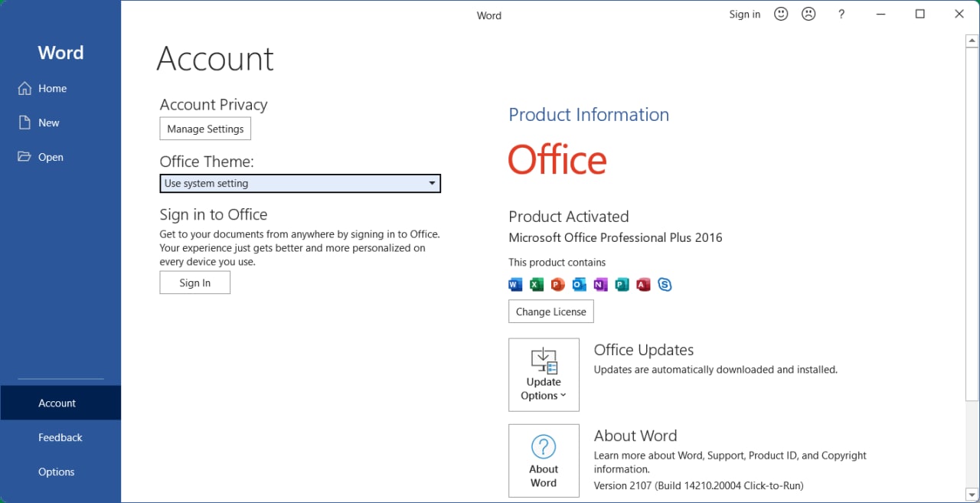This screenshot has width=980, height=503.
Task: Click the 'Office Updates' heading
Action: point(644,350)
